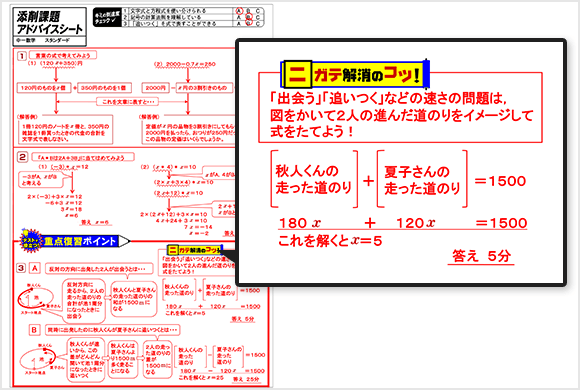
Task: Click the これを文章に表すと… label
Action: pyautogui.click(x=127, y=101)
